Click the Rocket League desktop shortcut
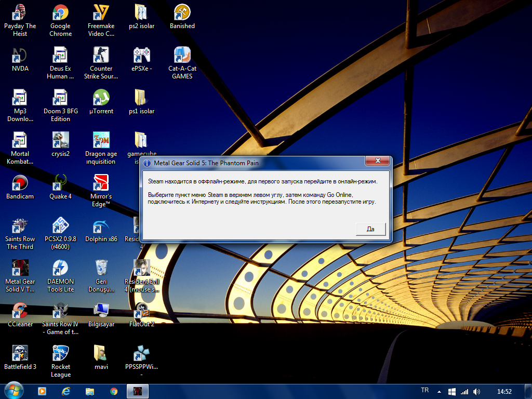This screenshot has width=532, height=399. pos(60,362)
